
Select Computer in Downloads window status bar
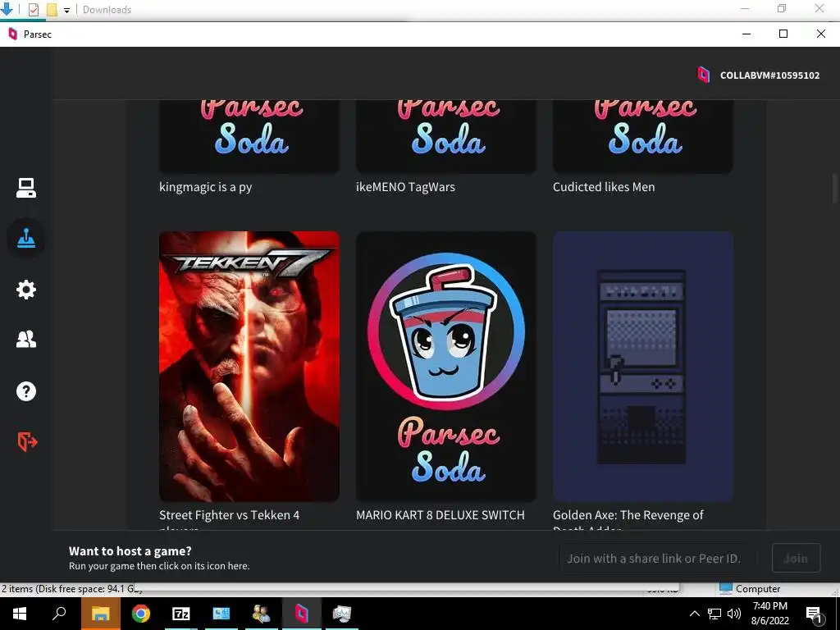pyautogui.click(x=750, y=589)
